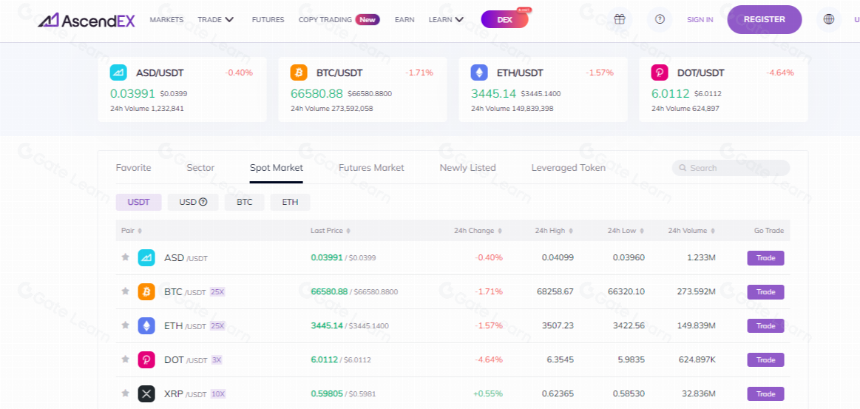Switch to the Futures Market tab
The height and width of the screenshot is (409, 860).
[x=371, y=168]
